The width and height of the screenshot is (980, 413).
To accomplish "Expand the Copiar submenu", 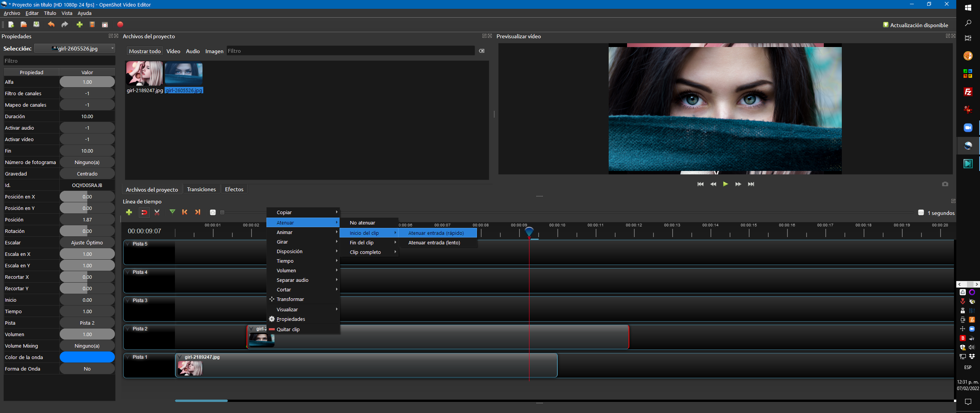I will [x=303, y=212].
